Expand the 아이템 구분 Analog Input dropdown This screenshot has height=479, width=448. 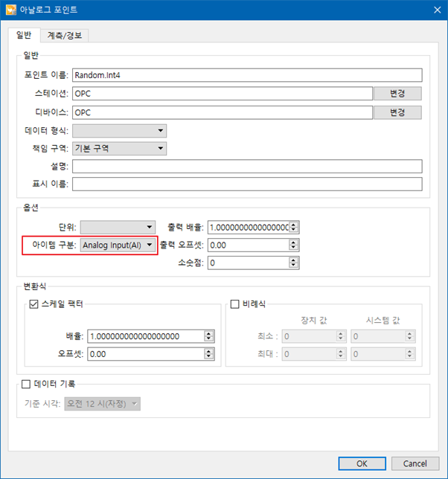[x=118, y=245]
